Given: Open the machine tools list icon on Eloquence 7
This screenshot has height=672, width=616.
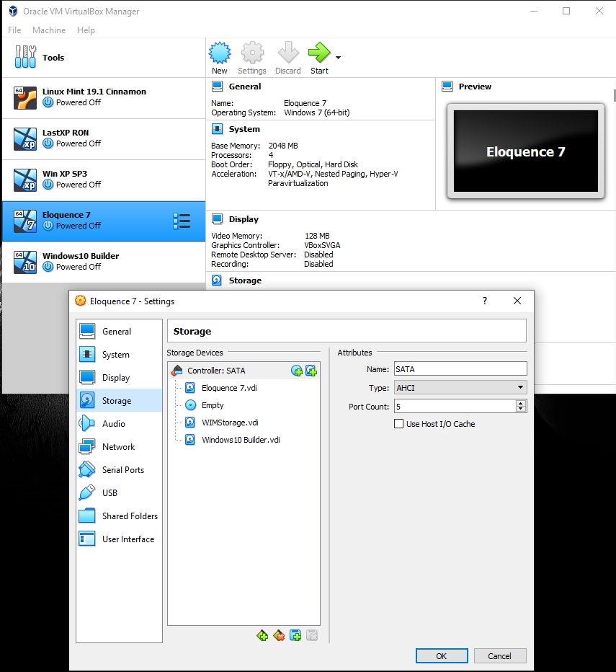Looking at the screenshot, I should [x=182, y=221].
